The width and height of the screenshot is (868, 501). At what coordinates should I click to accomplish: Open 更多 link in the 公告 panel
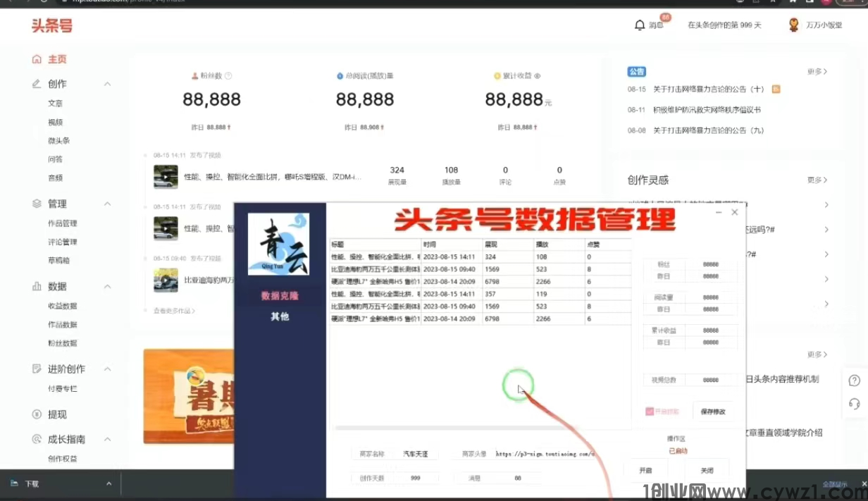tap(817, 72)
